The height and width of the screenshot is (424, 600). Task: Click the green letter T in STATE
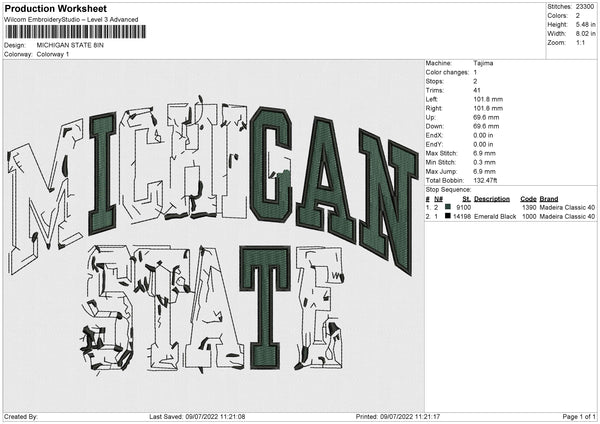point(265,306)
